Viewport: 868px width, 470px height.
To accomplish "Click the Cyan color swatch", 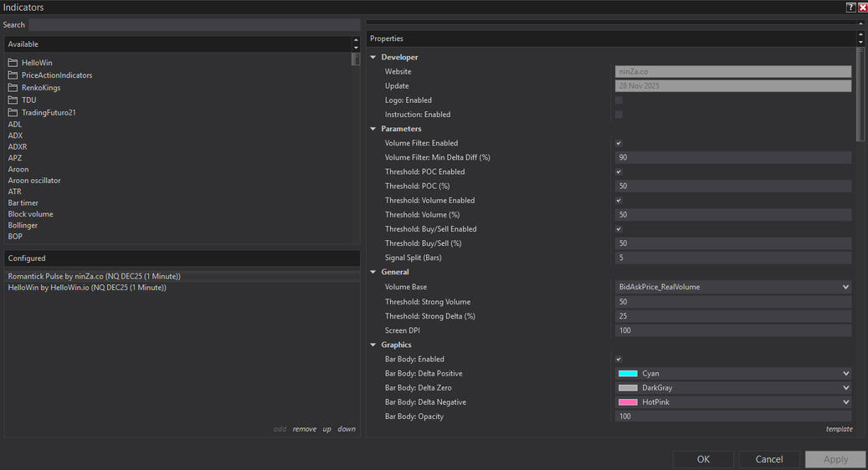I will (x=628, y=374).
